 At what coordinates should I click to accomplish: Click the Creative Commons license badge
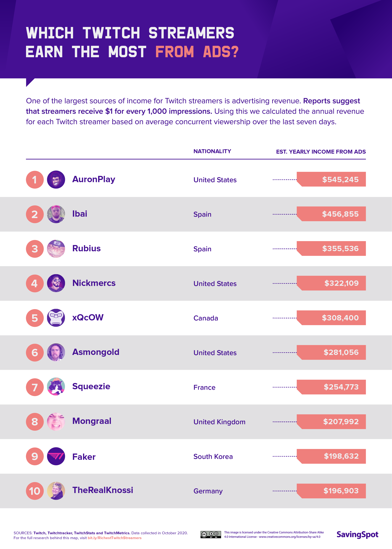(x=210, y=534)
